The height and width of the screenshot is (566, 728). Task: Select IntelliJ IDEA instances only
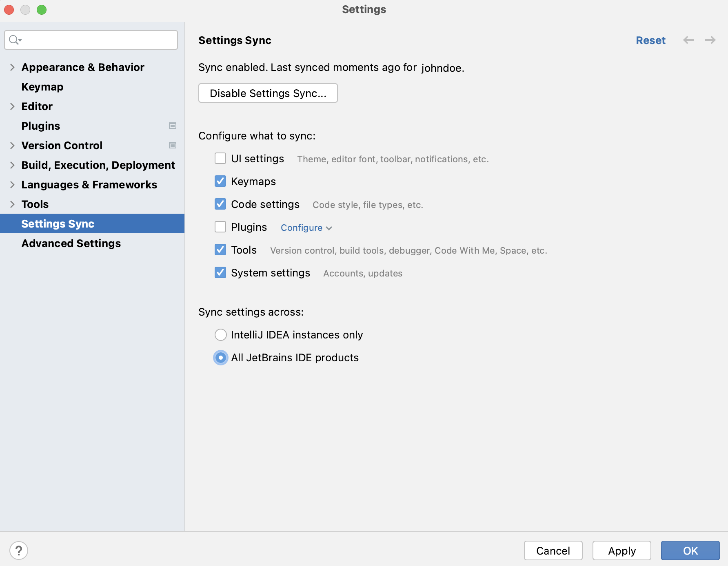coord(220,334)
